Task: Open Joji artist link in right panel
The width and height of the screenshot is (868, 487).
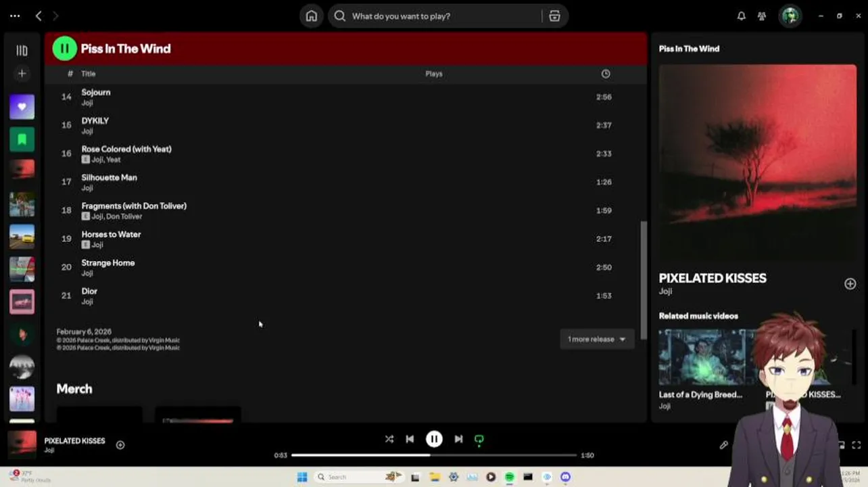Action: click(665, 291)
